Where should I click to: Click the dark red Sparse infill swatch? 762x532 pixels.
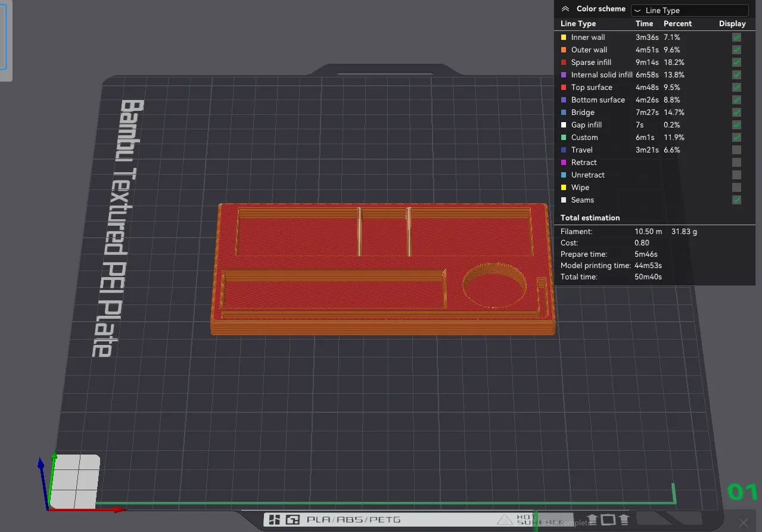coord(564,63)
